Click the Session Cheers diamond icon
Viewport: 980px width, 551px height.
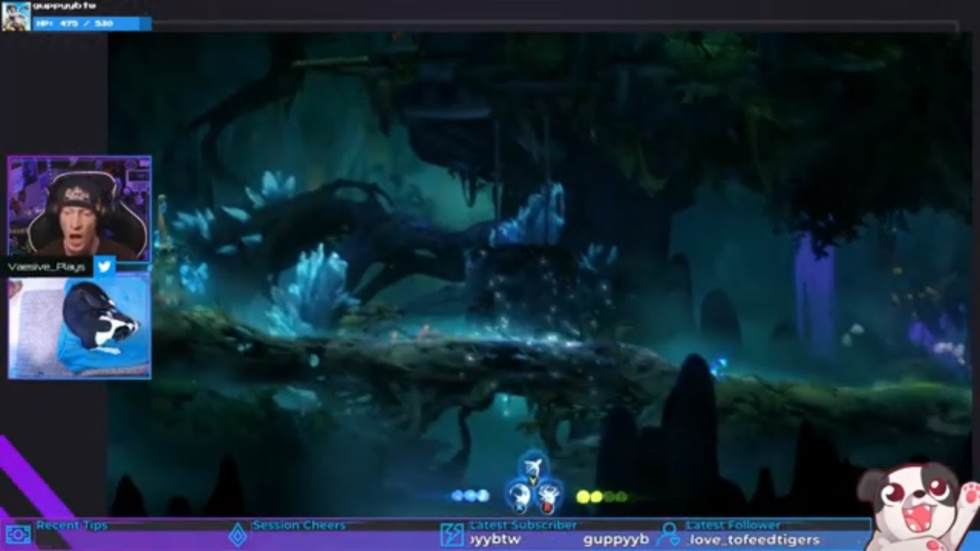[238, 533]
